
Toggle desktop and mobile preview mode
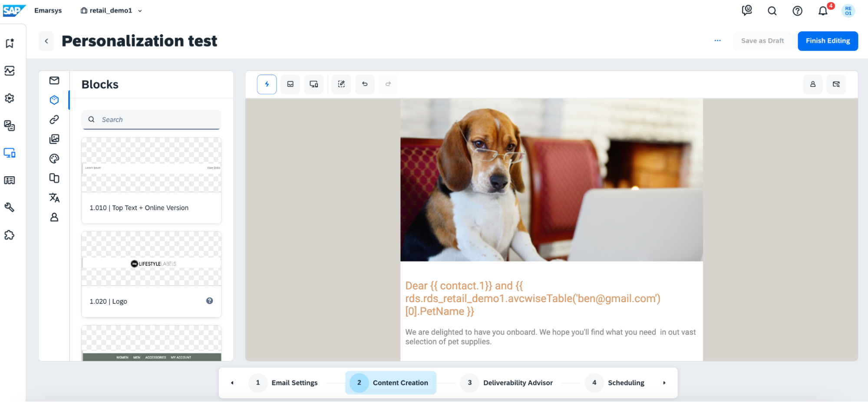(314, 84)
